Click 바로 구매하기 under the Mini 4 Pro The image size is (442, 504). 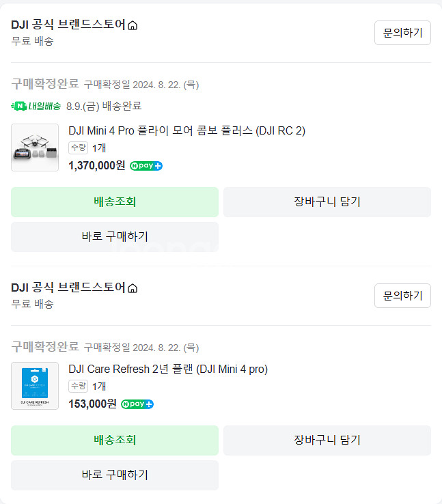coord(115,236)
